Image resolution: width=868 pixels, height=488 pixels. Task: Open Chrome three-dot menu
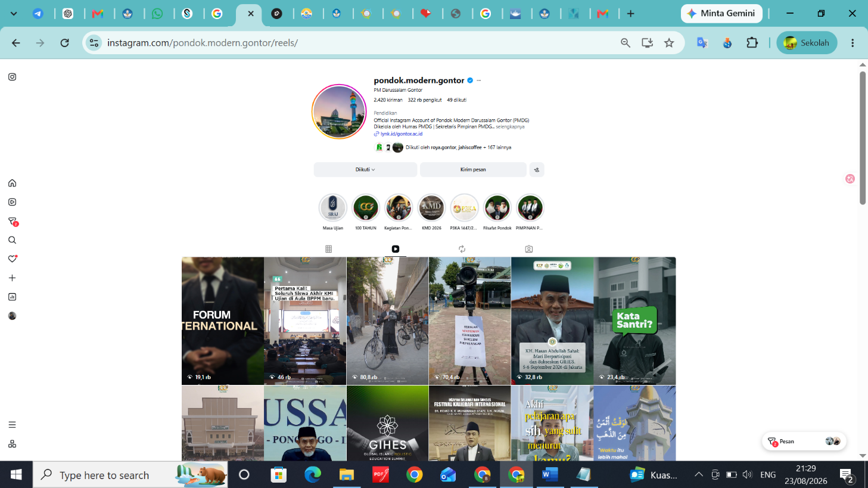tap(853, 43)
